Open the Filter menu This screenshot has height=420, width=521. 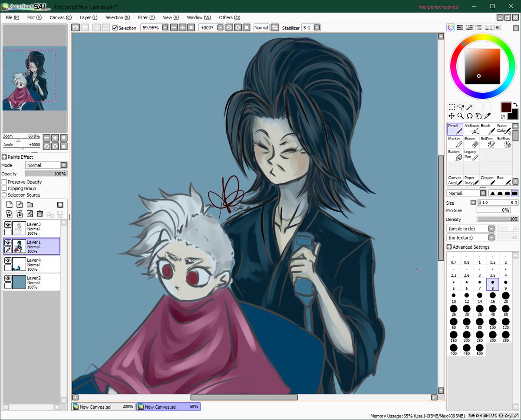(x=146, y=17)
